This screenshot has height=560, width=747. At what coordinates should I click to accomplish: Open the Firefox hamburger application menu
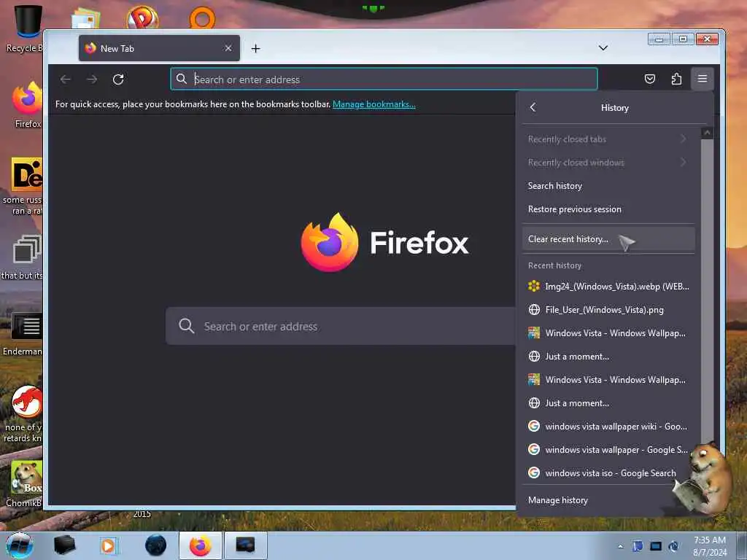pos(702,79)
